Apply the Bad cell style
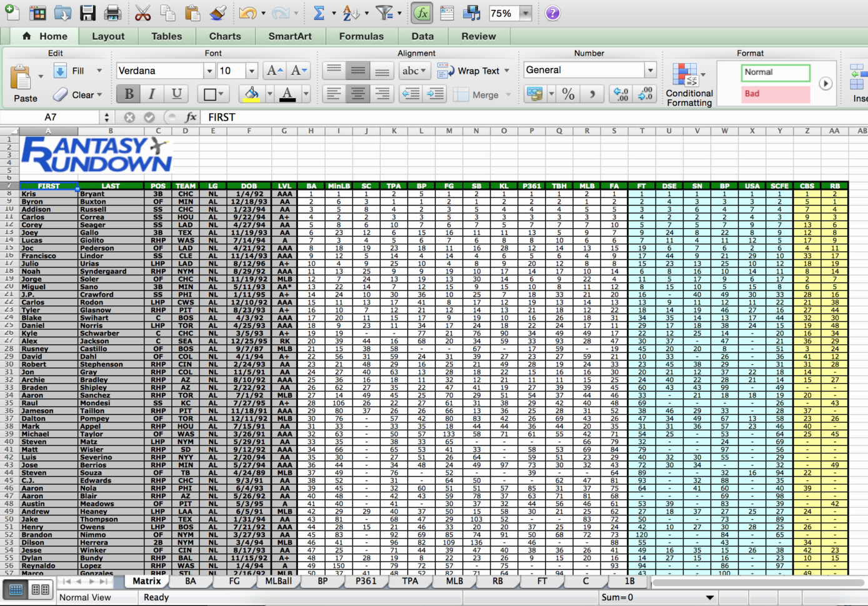Screen dimensions: 868x606 coord(775,94)
